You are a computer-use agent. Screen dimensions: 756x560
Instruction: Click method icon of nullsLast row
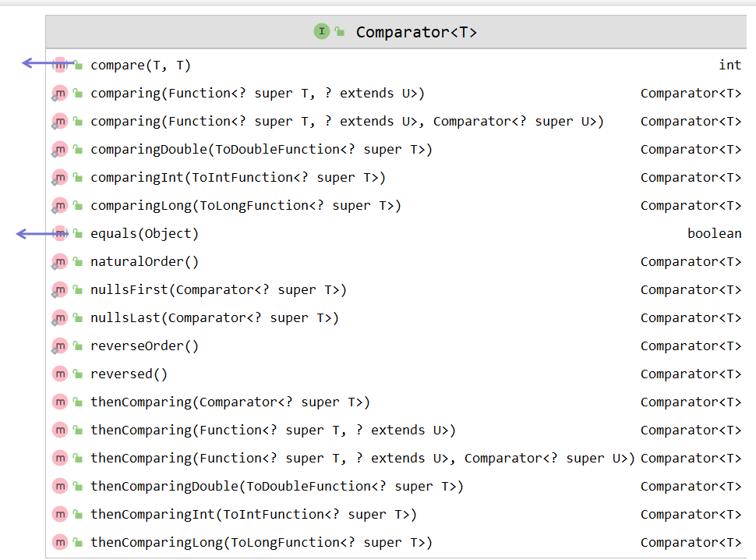point(60,317)
